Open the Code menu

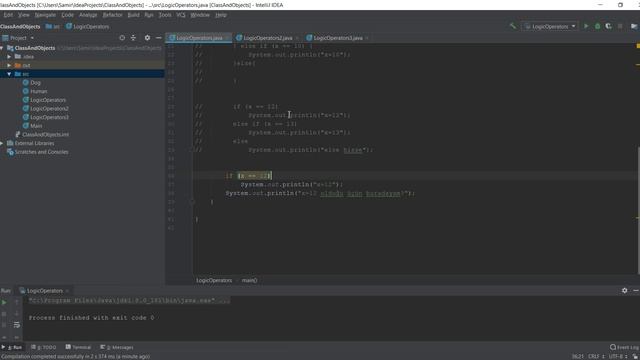pyautogui.click(x=67, y=15)
